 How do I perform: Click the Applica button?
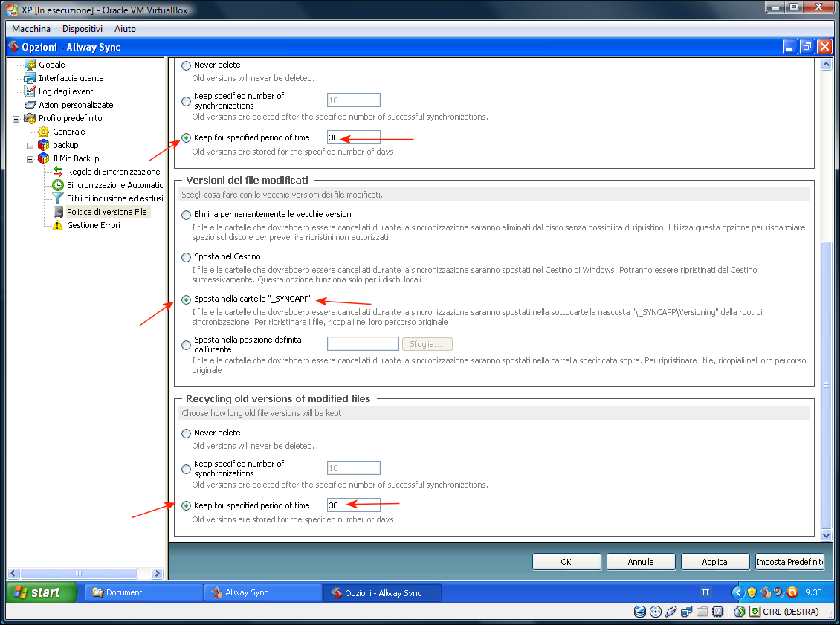pyautogui.click(x=714, y=562)
